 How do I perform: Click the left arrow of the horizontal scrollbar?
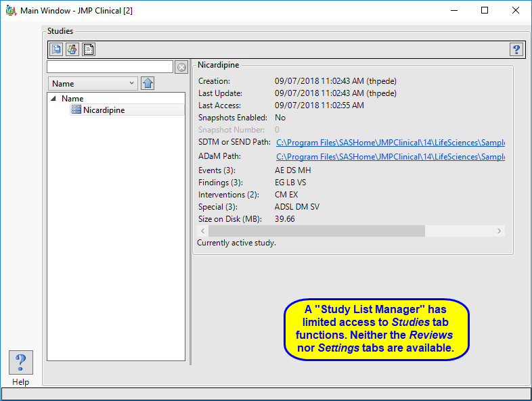coord(202,231)
